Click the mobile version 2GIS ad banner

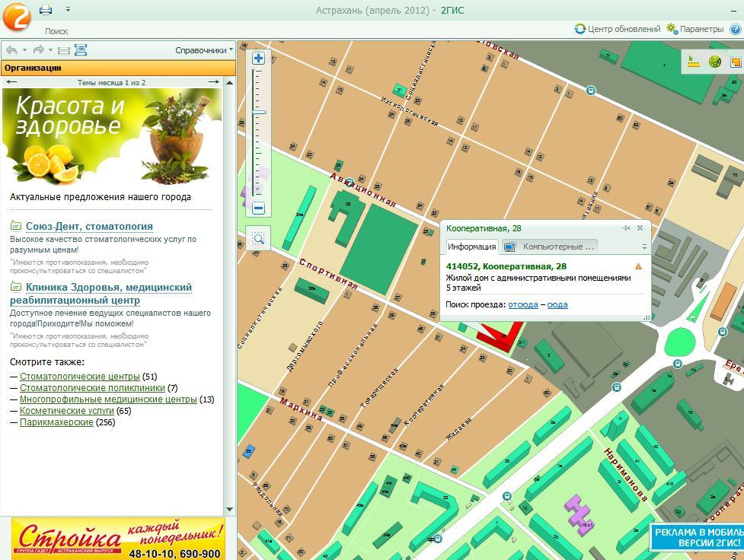pyautogui.click(x=697, y=537)
